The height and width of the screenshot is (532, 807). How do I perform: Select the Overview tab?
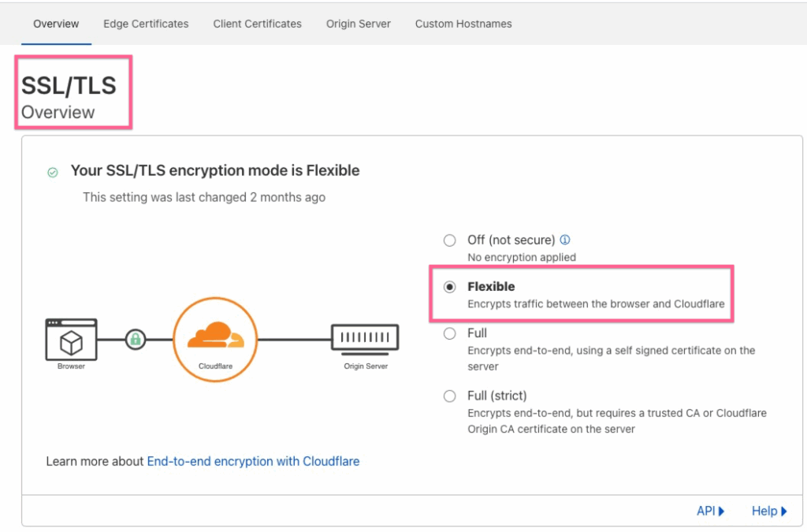coord(56,24)
